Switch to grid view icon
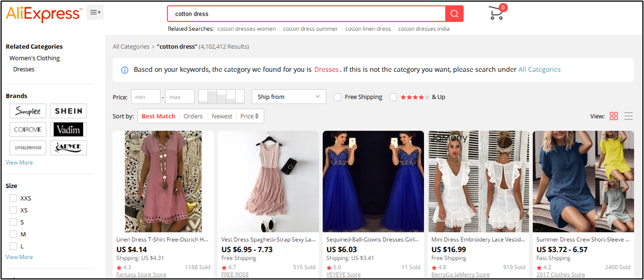 tap(614, 116)
